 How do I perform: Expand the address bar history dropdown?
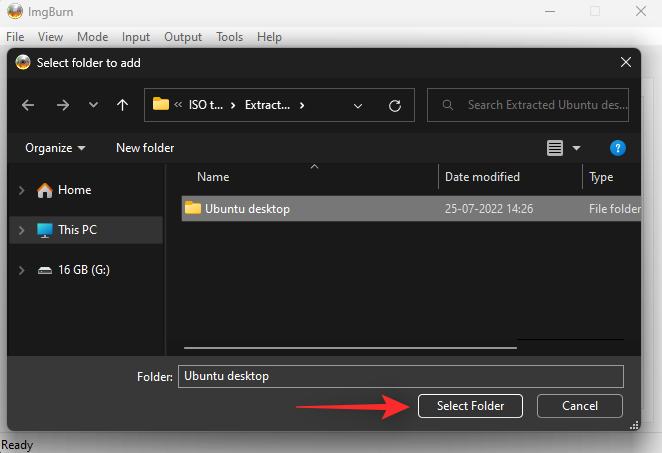point(358,106)
